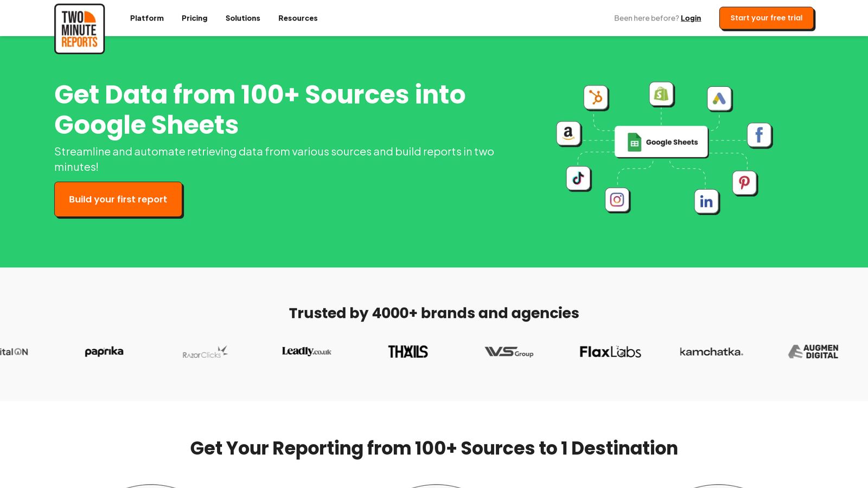The height and width of the screenshot is (488, 868).
Task: Click Start your free trial button
Action: 767,18
